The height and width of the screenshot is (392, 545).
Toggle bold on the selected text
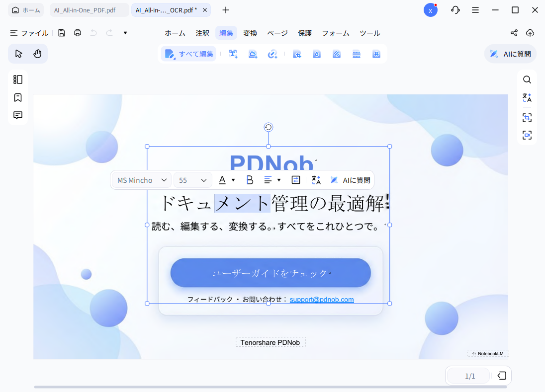(250, 180)
